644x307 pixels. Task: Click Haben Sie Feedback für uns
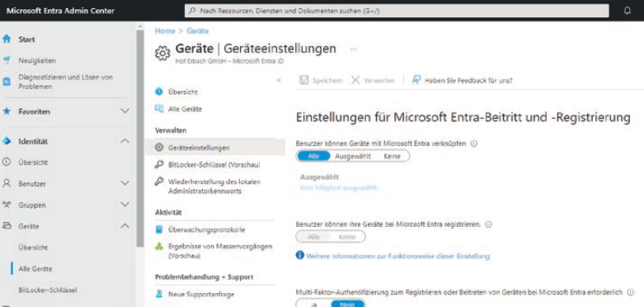point(462,80)
